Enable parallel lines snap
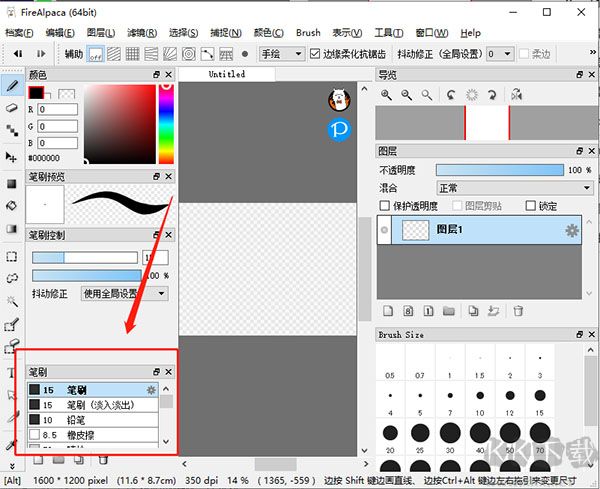The width and height of the screenshot is (600, 489). point(114,54)
